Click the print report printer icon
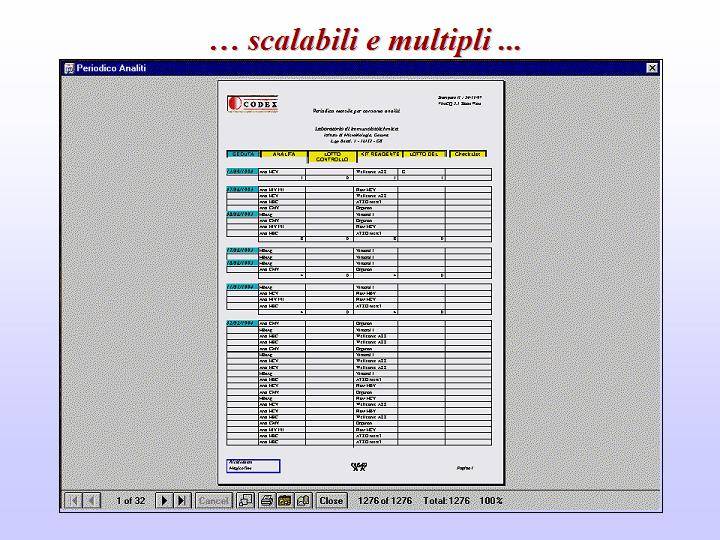The image size is (720, 540). [x=267, y=500]
